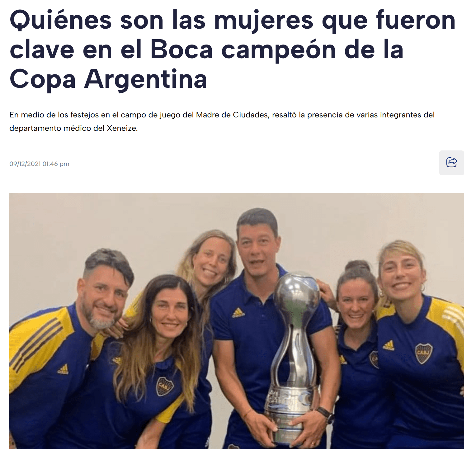Viewport: 476px width, 465px height.
Task: Select the article headline text
Action: 233,50
